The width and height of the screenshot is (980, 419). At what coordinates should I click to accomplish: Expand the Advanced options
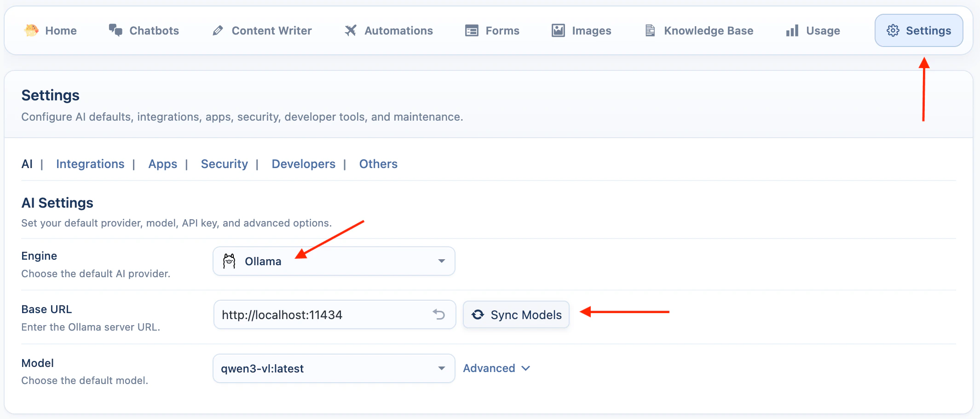pyautogui.click(x=497, y=368)
